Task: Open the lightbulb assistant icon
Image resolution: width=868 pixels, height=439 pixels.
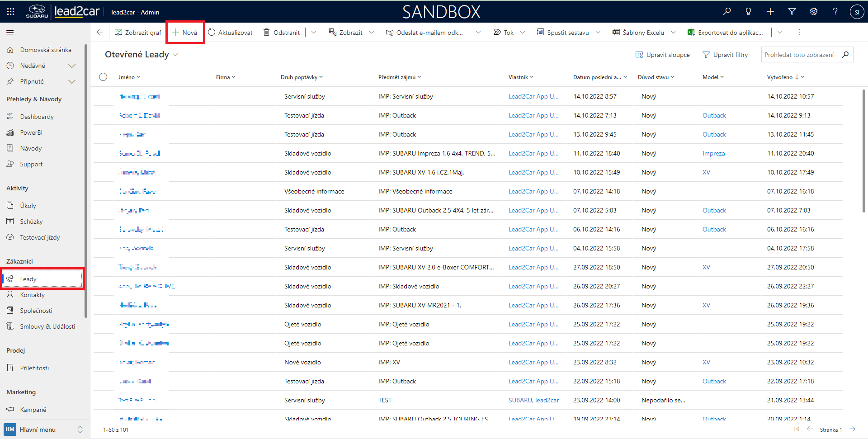Action: (749, 12)
